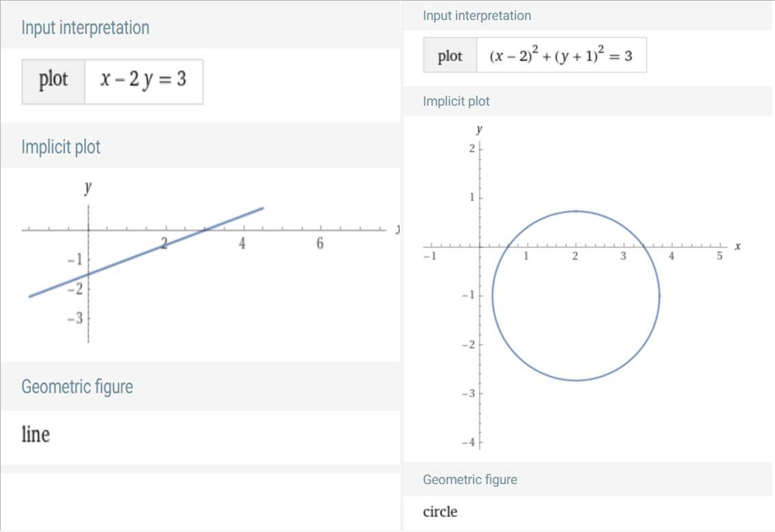The width and height of the screenshot is (775, 532).
Task: Click the y axis label of the line plot
Action: point(88,187)
